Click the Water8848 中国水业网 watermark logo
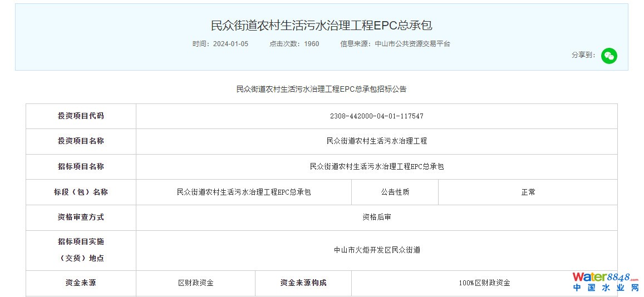This screenshot has width=644, height=297. pyautogui.click(x=605, y=282)
